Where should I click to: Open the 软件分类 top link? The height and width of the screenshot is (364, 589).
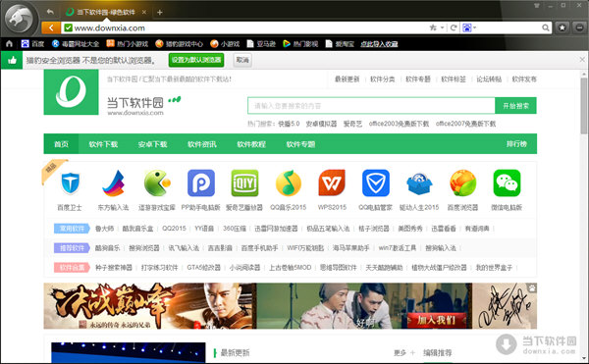click(383, 79)
